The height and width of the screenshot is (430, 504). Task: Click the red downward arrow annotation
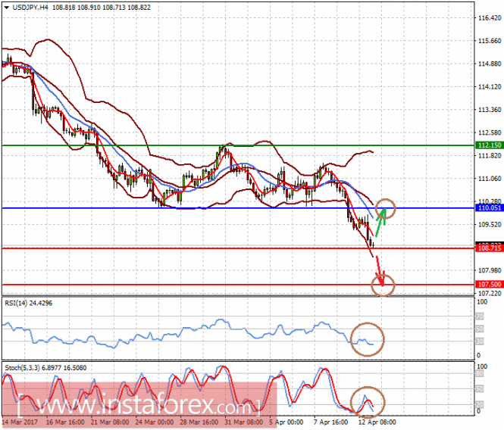(x=380, y=271)
